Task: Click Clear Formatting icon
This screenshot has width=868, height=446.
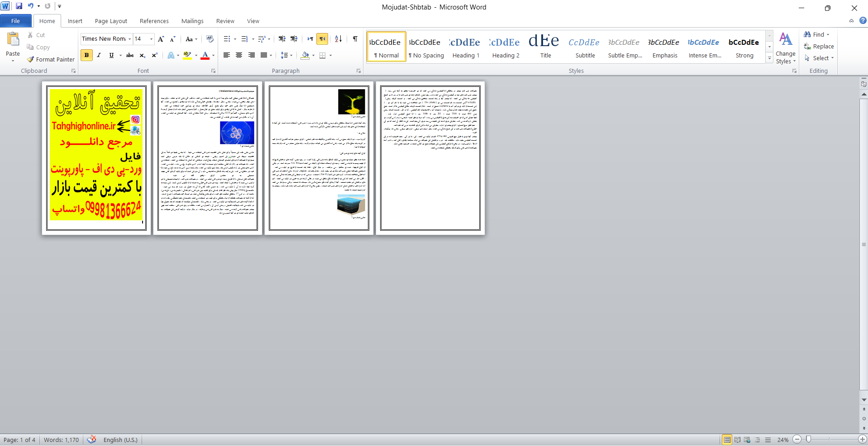Action: click(x=210, y=39)
